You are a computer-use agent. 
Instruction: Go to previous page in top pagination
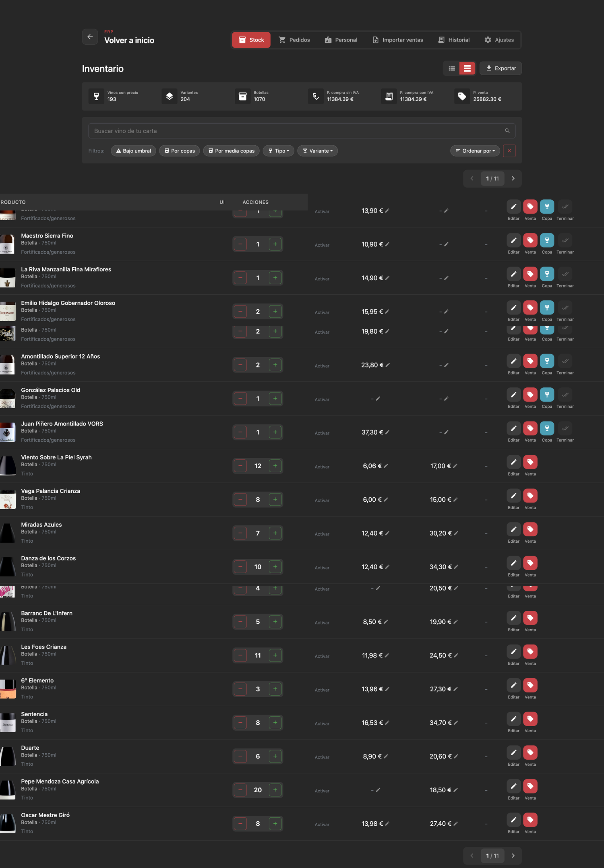[x=472, y=178]
